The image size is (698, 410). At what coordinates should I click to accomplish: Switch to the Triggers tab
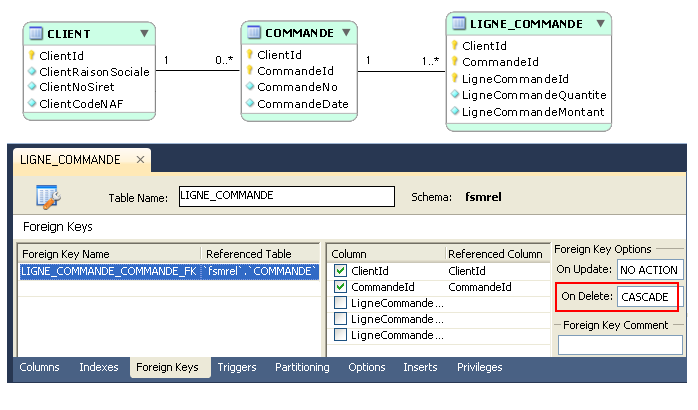point(237,368)
